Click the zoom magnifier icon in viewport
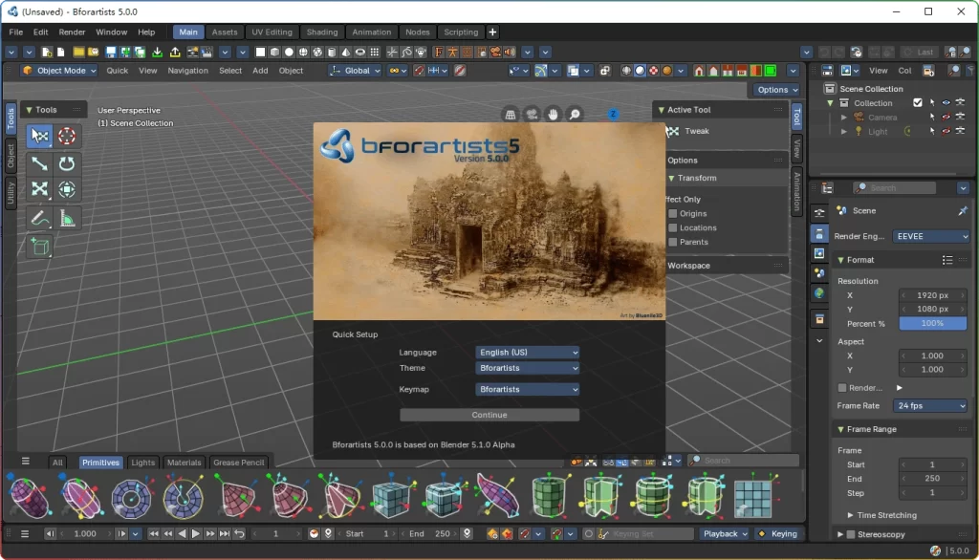Viewport: 979px width, 560px height. 574,114
